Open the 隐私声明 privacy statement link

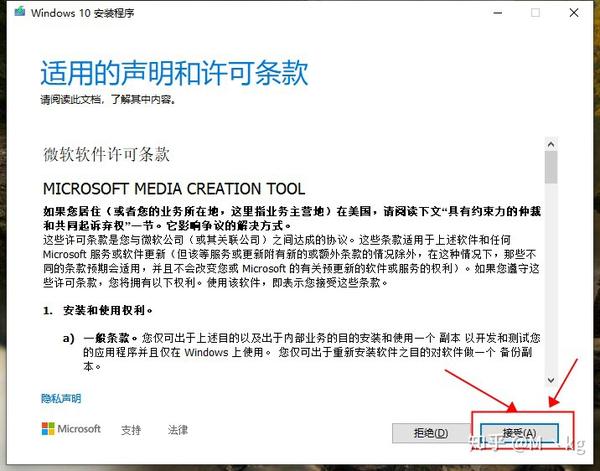coord(61,399)
